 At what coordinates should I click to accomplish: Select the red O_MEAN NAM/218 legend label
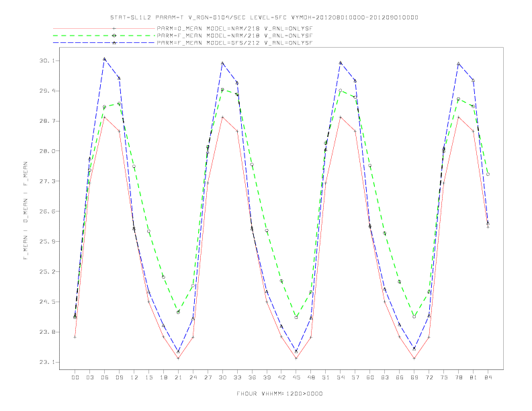click(234, 28)
